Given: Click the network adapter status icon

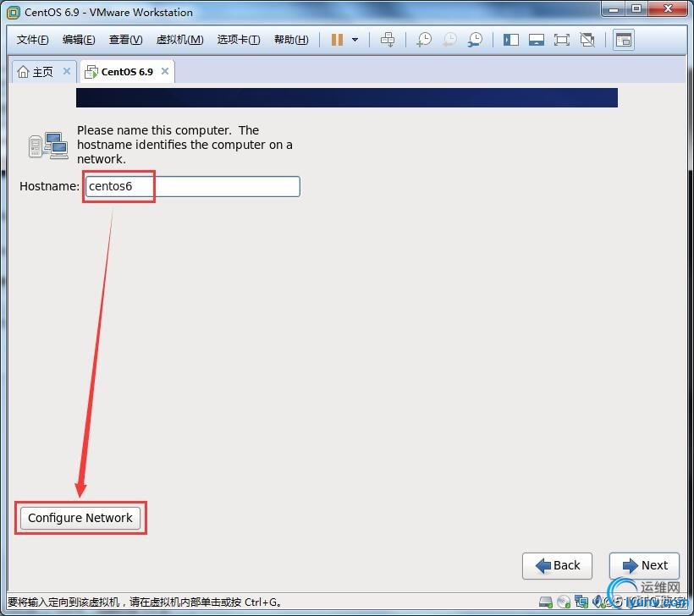Looking at the screenshot, I should point(581,602).
